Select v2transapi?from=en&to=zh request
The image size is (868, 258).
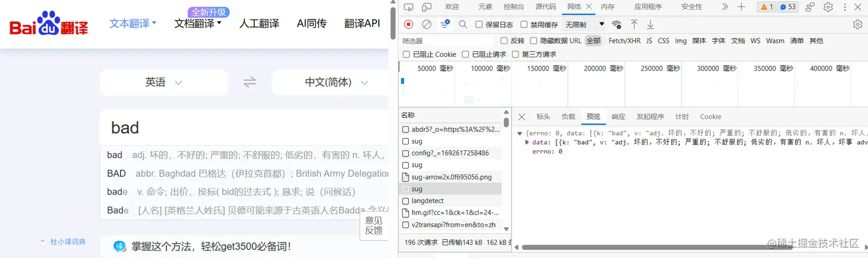pos(451,225)
